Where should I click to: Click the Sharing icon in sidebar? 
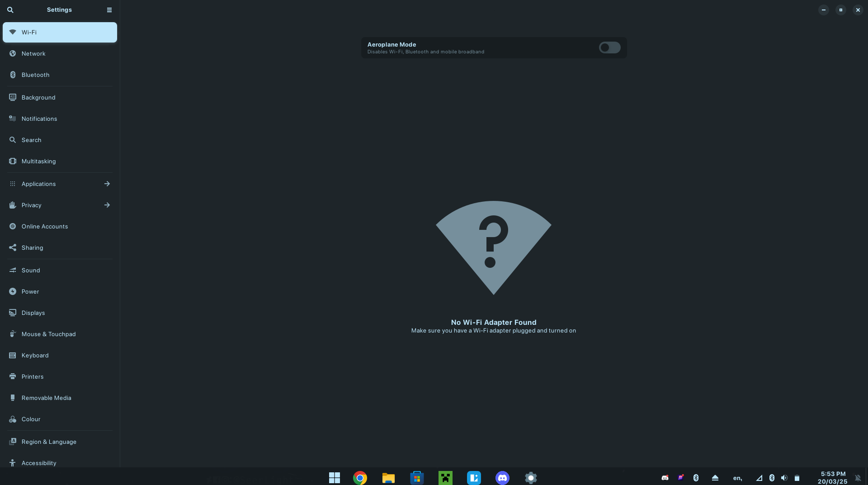point(13,247)
